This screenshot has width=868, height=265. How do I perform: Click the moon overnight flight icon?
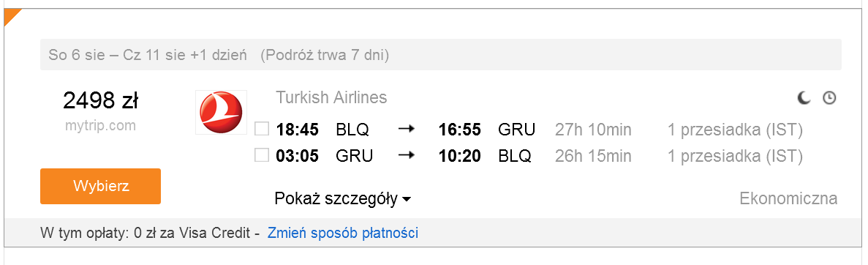click(804, 99)
